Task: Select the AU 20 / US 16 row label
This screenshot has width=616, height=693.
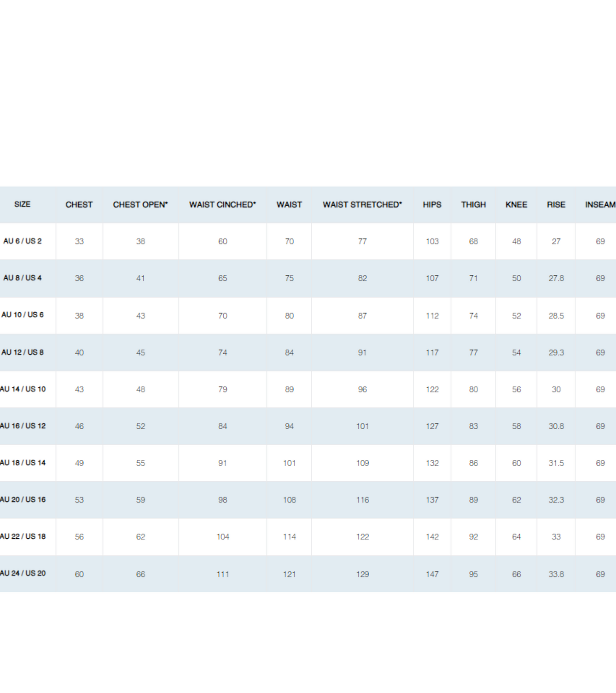Action: (x=23, y=499)
